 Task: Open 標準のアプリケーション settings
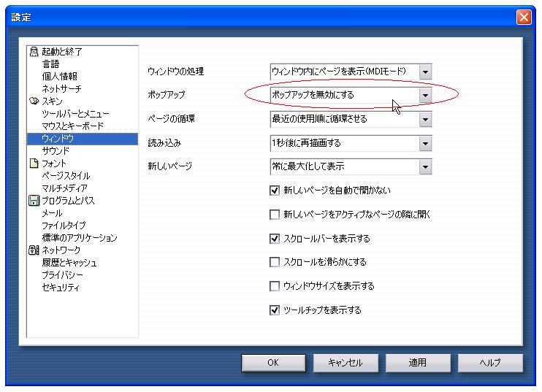tap(80, 238)
